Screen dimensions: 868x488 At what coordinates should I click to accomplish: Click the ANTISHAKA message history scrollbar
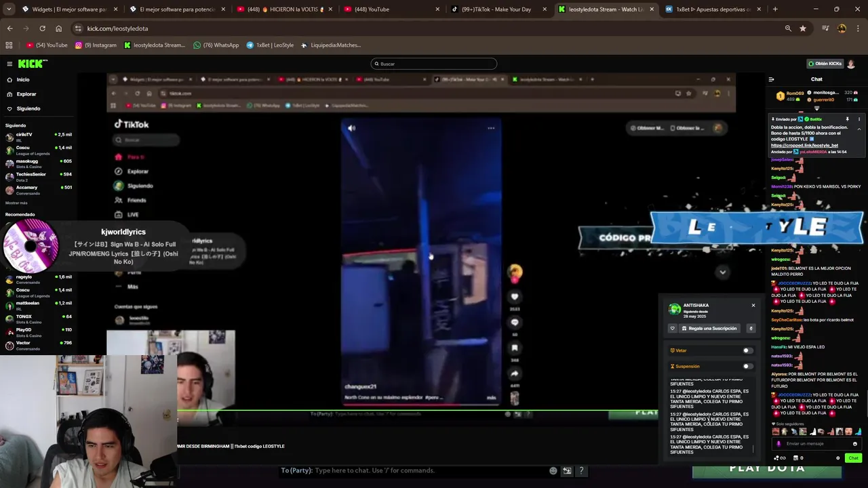753,448
